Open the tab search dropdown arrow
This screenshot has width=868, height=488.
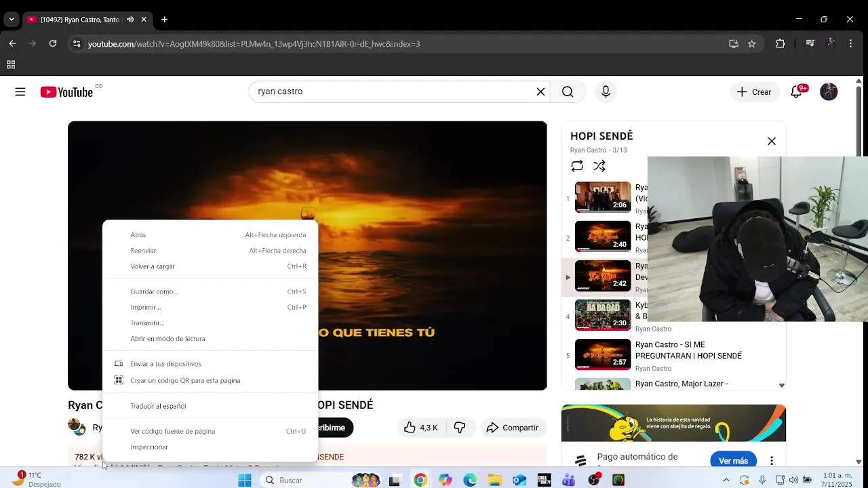click(x=12, y=20)
